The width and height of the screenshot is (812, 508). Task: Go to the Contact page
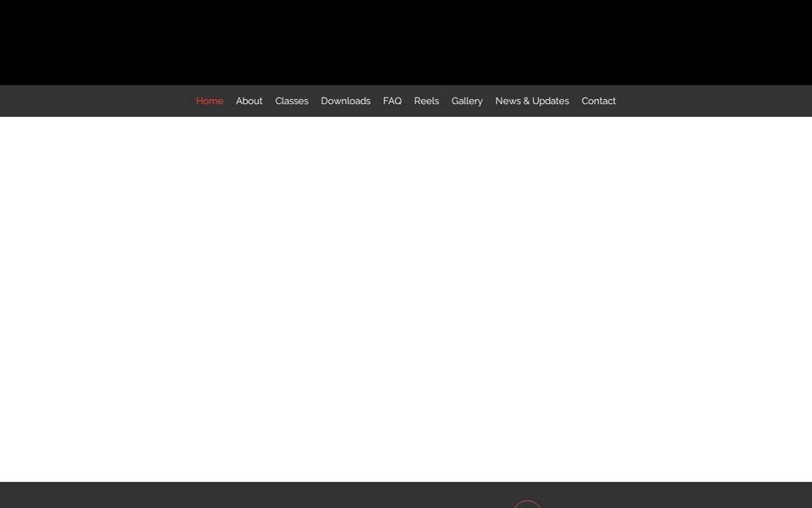(x=598, y=101)
